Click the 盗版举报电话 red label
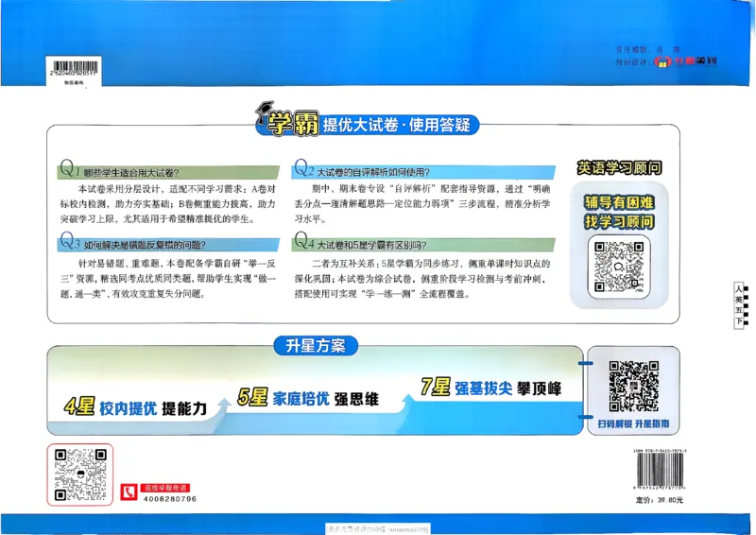756x535 pixels. click(x=164, y=488)
